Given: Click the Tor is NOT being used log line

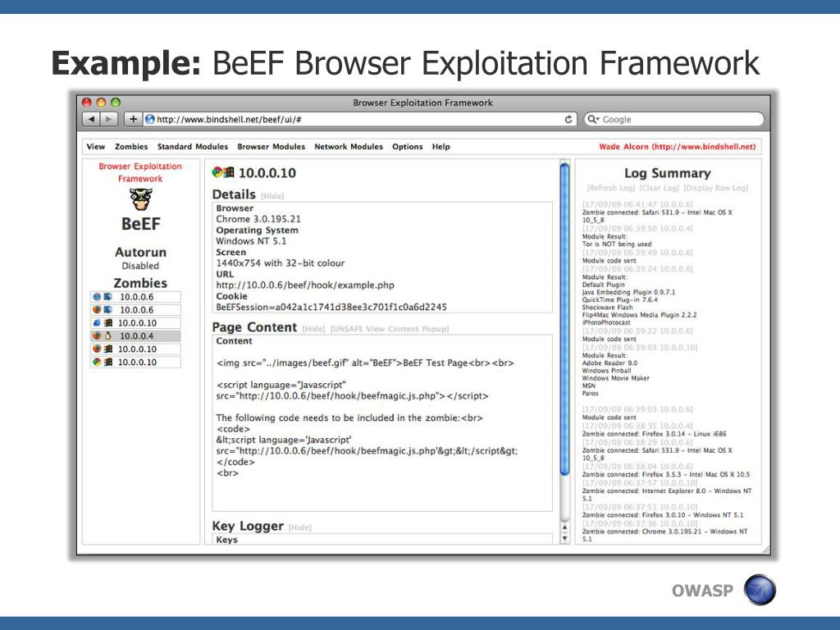Looking at the screenshot, I should click(x=617, y=244).
